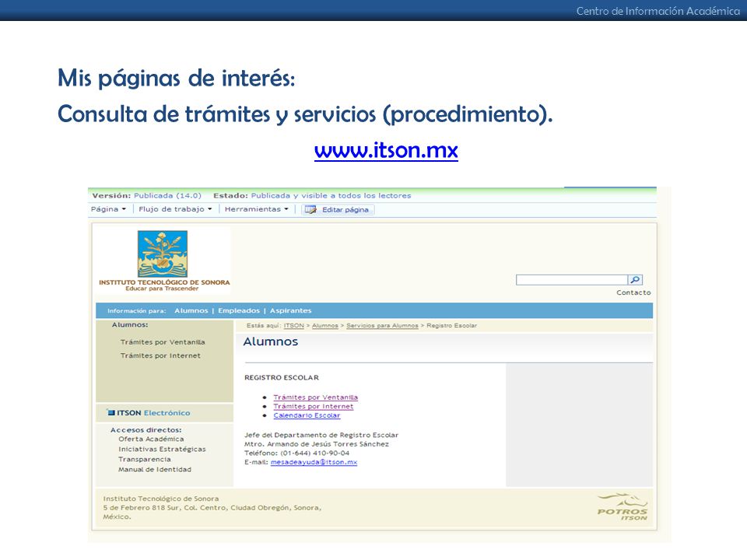Open Trámites por Ventanilla in the sidebar
Viewport: 747px width, 560px height.
click(x=163, y=342)
